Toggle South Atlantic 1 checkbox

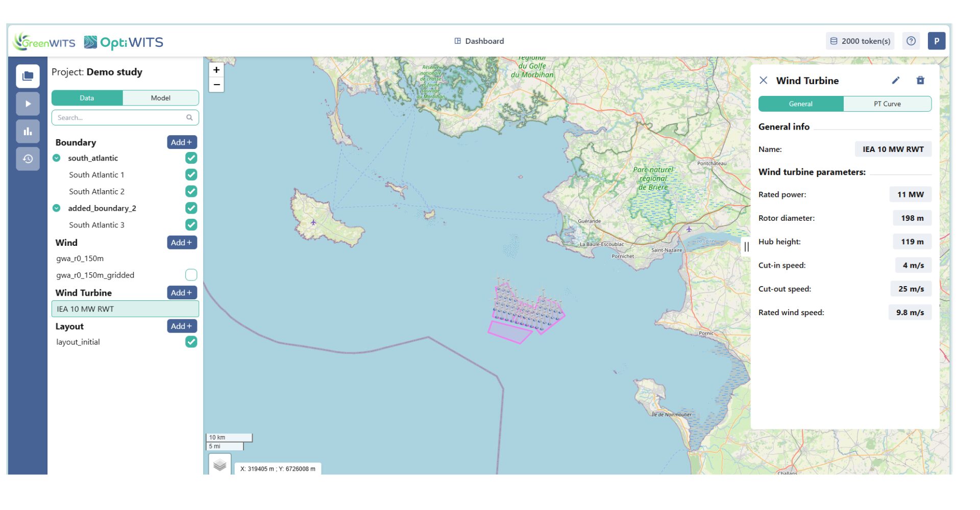[191, 175]
